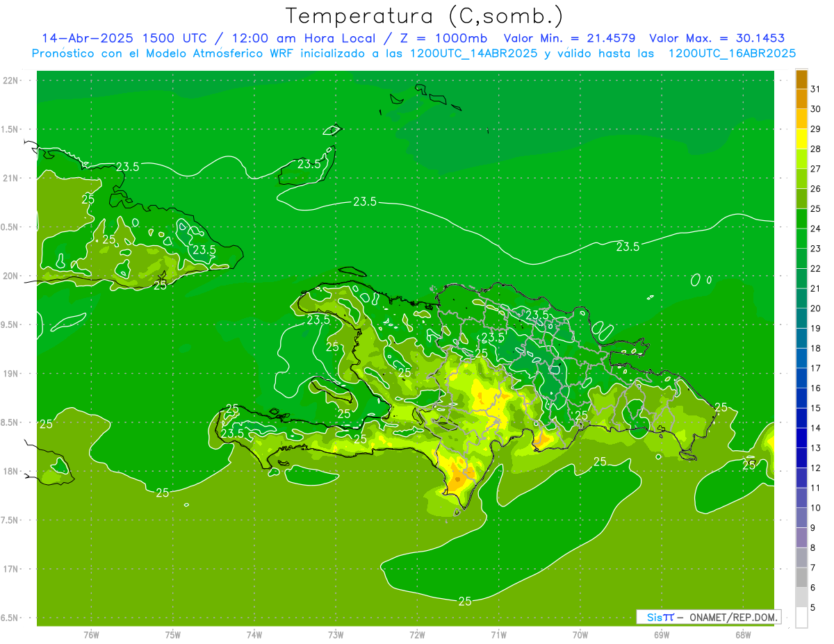Pick the legend swatch between 10 and 11

point(801,498)
